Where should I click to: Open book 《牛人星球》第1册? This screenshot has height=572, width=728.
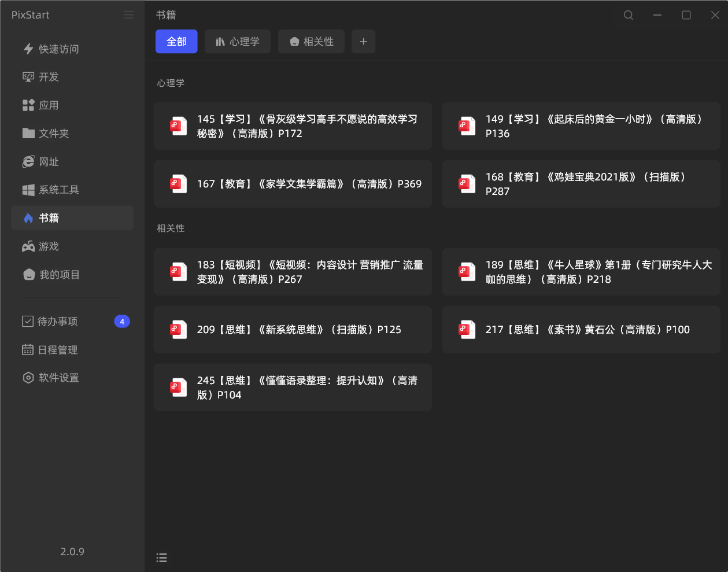tap(581, 272)
